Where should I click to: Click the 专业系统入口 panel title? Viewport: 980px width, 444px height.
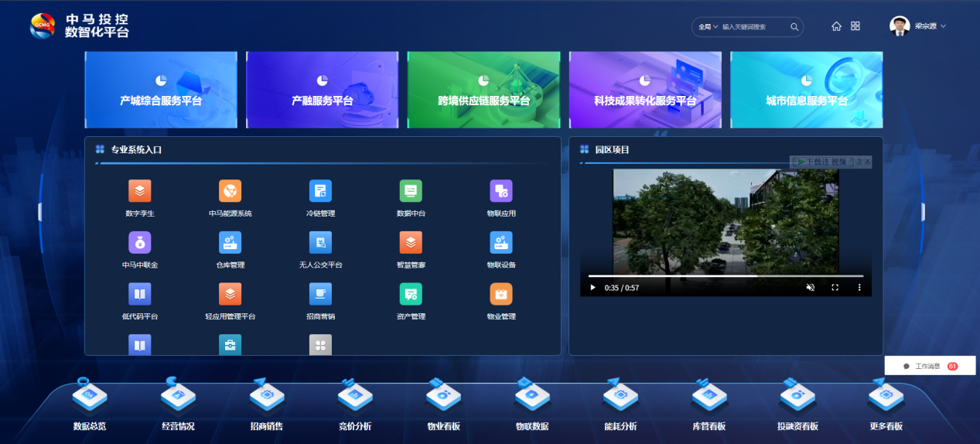tap(136, 150)
